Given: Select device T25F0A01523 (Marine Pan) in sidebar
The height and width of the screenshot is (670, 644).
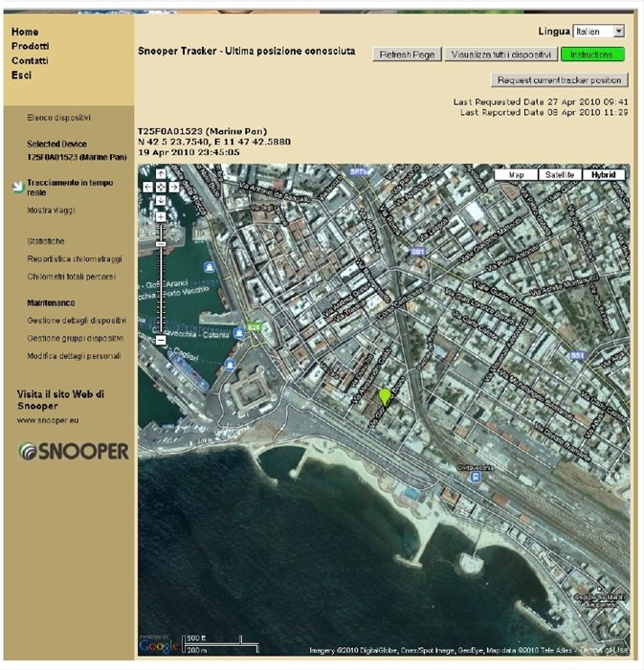Looking at the screenshot, I should pyautogui.click(x=77, y=157).
